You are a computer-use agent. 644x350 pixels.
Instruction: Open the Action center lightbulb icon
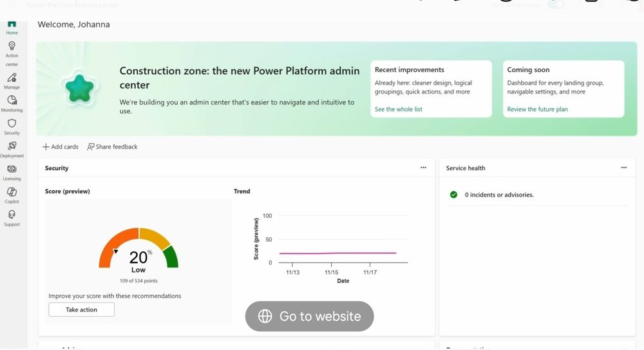[x=12, y=46]
